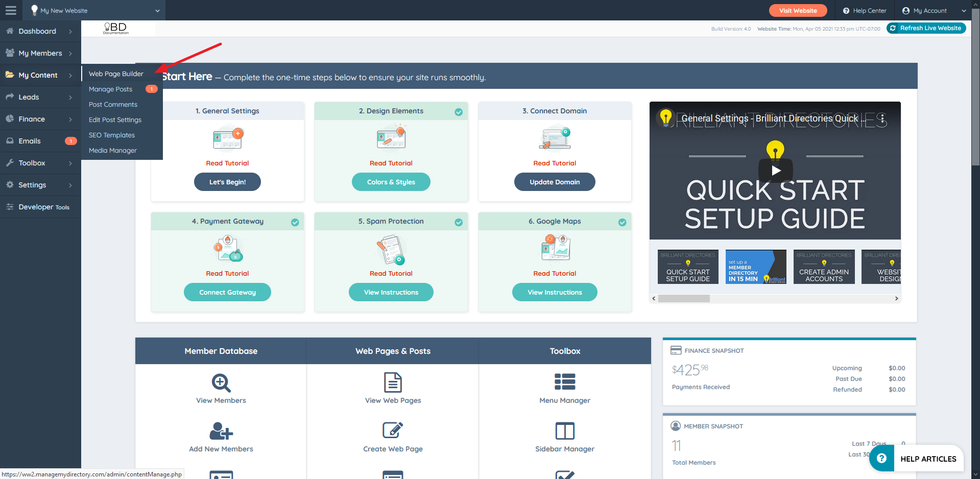Toggle Design Elements completed checkmark
The image size is (980, 479).
459,112
